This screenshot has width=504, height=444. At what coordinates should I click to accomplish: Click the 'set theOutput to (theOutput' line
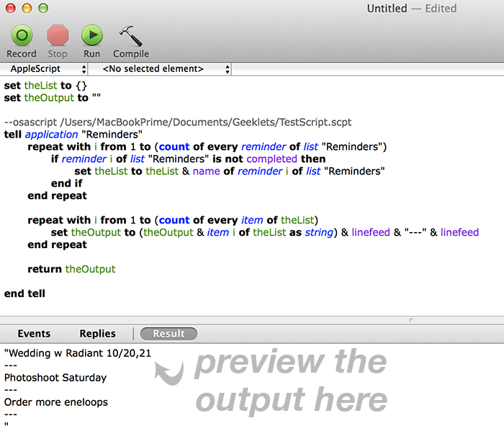pos(265,232)
